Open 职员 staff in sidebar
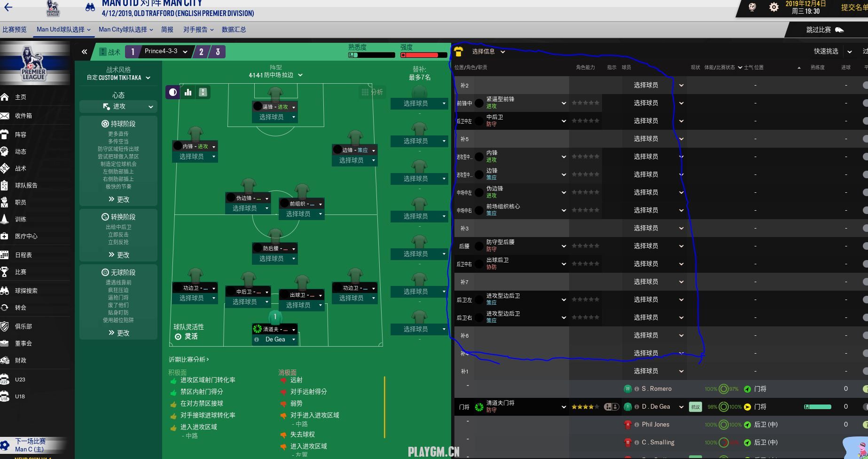This screenshot has width=868, height=459. click(x=21, y=202)
